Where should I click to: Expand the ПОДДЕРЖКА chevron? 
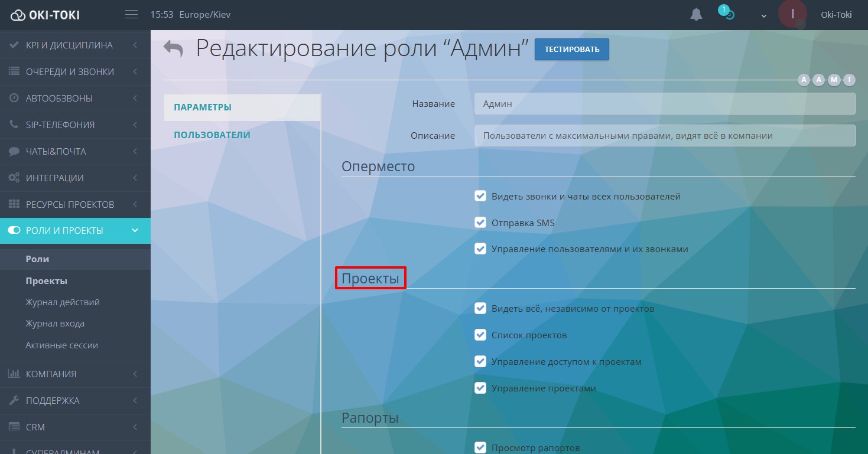135,400
